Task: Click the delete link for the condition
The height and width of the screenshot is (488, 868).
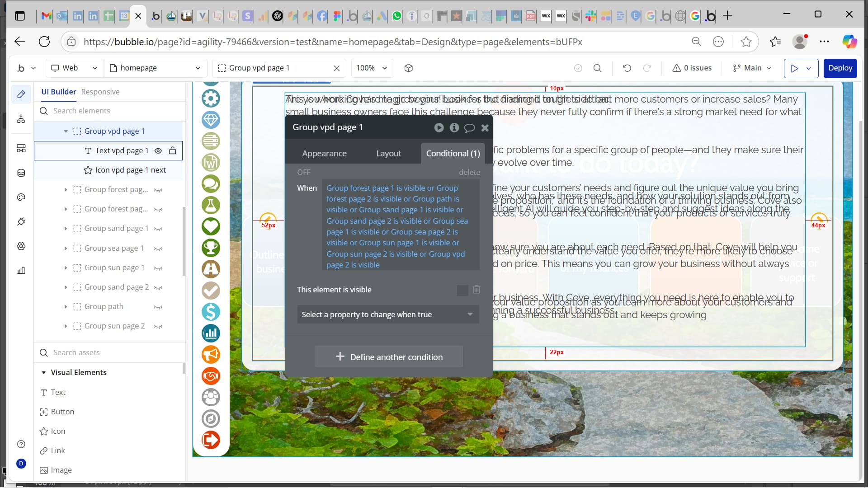Action: tap(469, 172)
